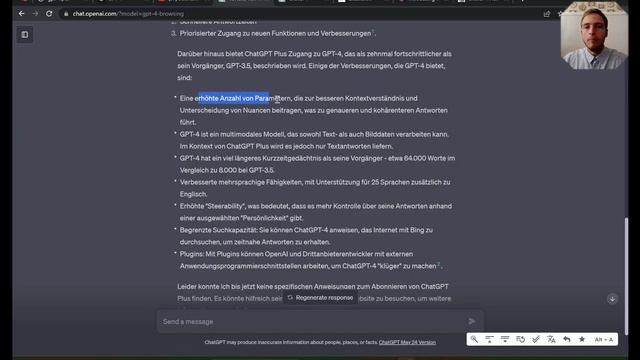Click bullet 'Begrenzte Suchkapazität'
This screenshot has height=360, width=640.
[x=306, y=236]
